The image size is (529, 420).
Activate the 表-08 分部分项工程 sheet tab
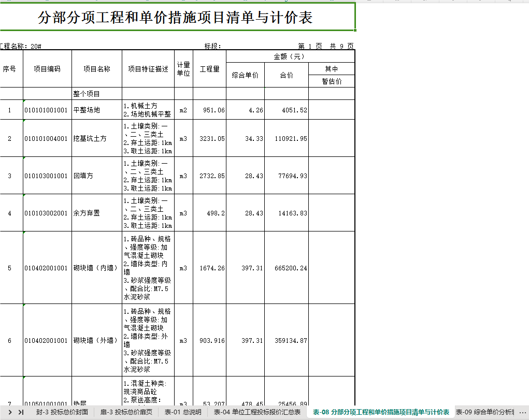tap(381, 412)
